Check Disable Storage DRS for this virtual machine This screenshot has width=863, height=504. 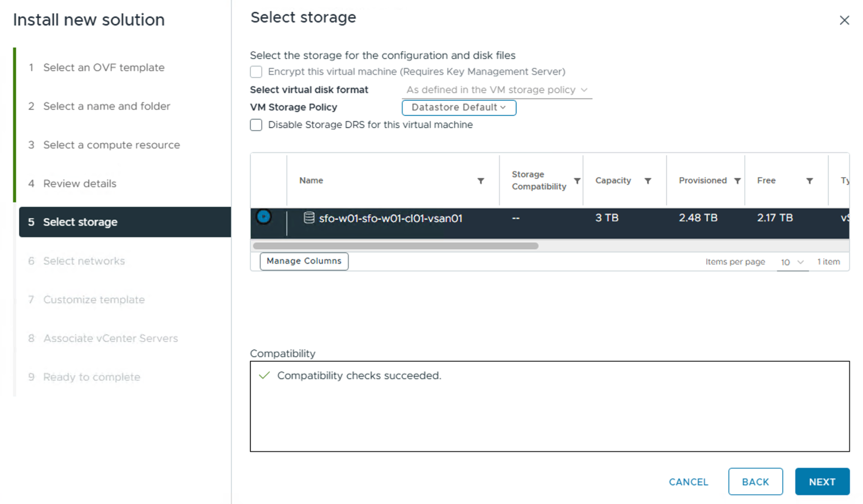(256, 125)
